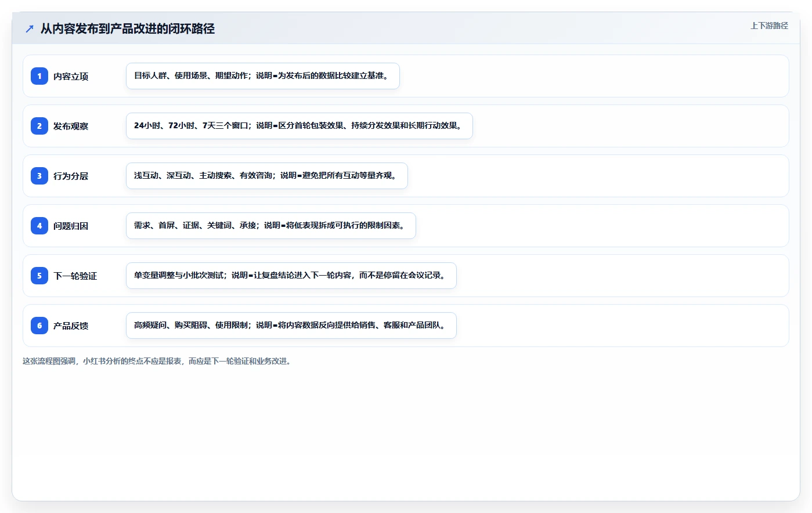
Task: Click the 上下游路径 label
Action: coord(769,26)
